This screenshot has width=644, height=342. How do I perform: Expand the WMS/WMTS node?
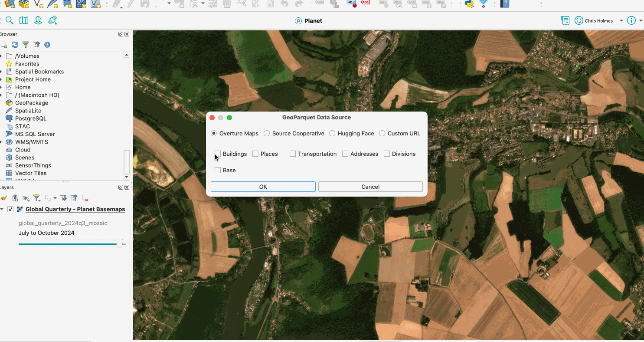[1, 142]
